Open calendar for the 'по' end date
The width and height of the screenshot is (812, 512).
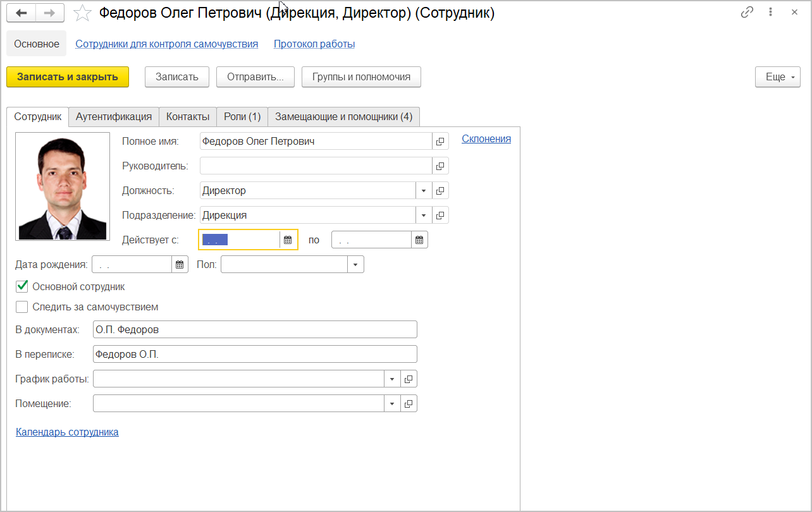(419, 240)
